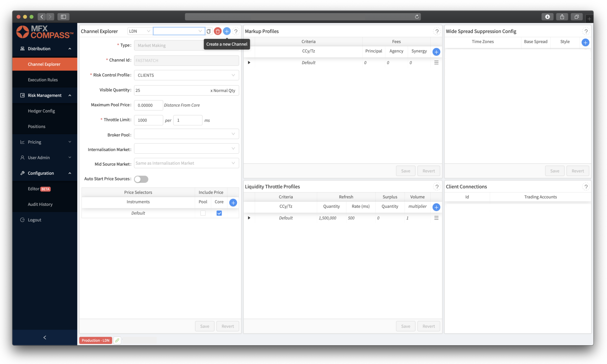Click the Throttle Limit 1000 field

coord(148,120)
